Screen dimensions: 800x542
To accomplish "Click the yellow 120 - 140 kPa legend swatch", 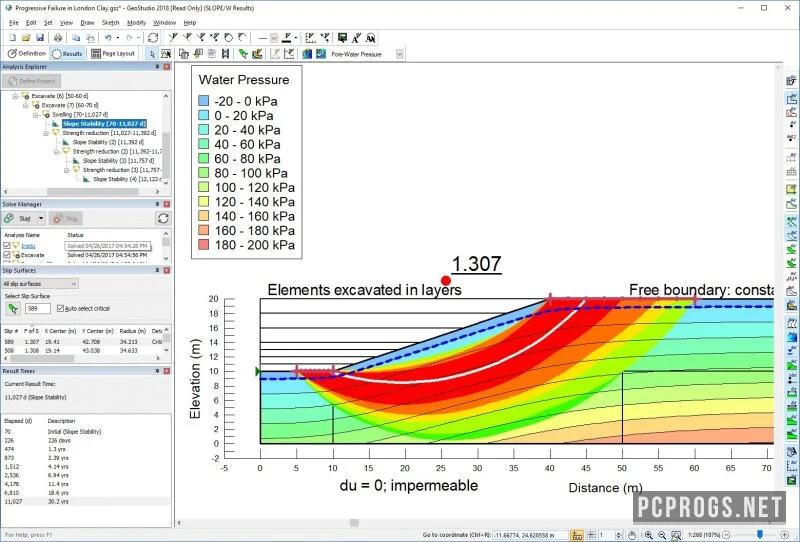I will pyautogui.click(x=204, y=202).
